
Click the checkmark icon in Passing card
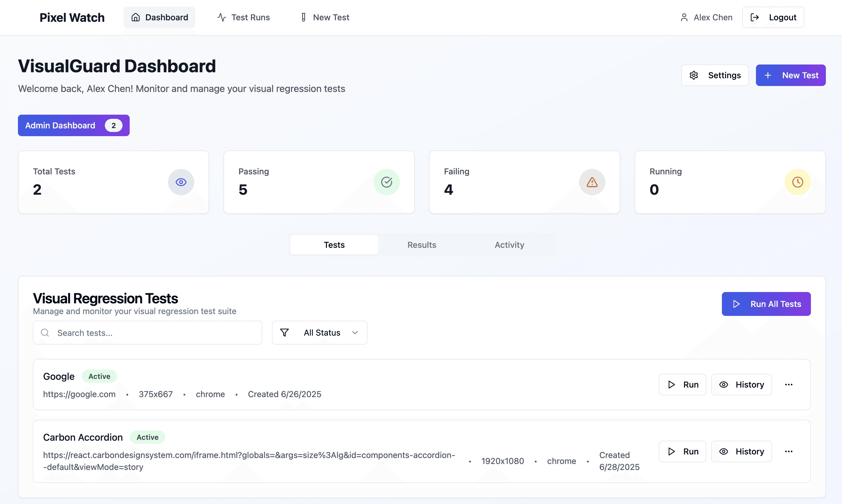point(386,182)
